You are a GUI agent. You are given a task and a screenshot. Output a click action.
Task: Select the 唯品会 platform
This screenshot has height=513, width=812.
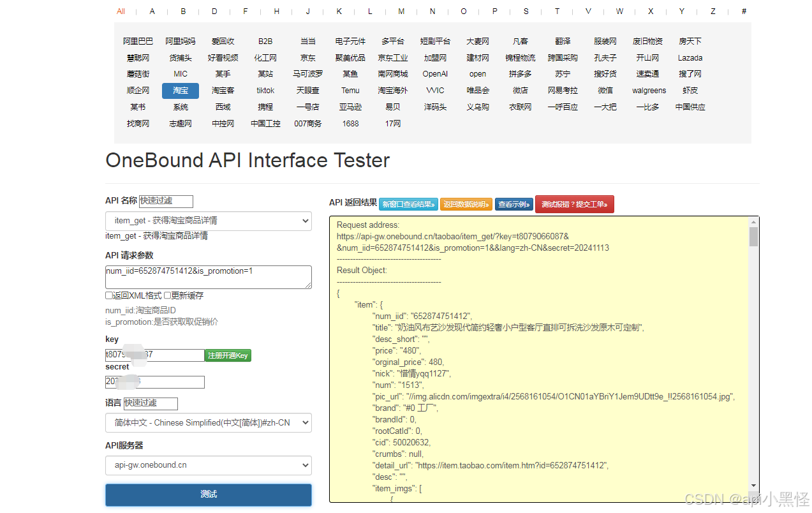coord(478,91)
